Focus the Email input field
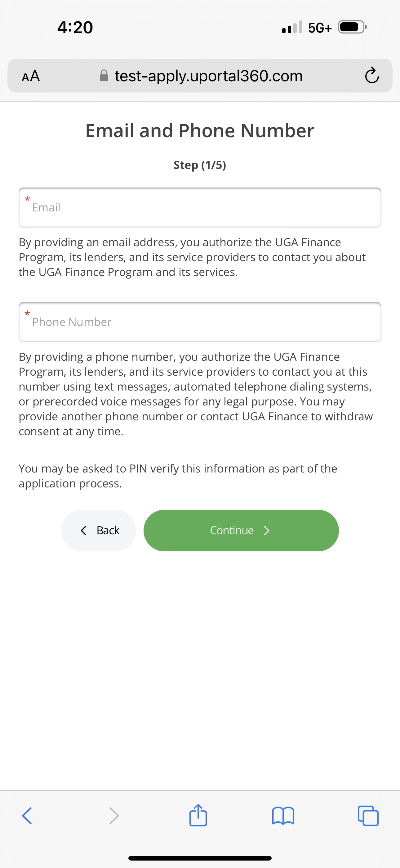 coord(200,208)
